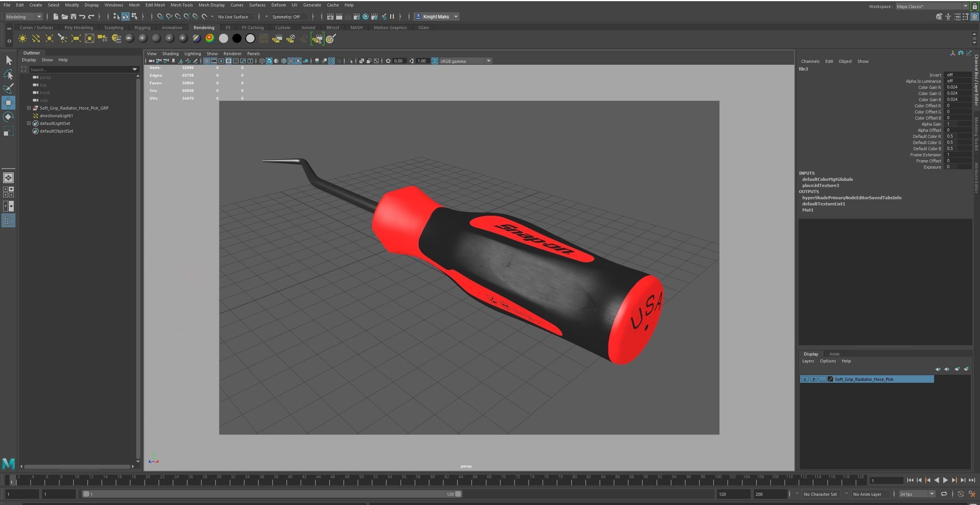Switch to single-pane layout icon
The height and width of the screenshot is (505, 980).
pyautogui.click(x=8, y=178)
